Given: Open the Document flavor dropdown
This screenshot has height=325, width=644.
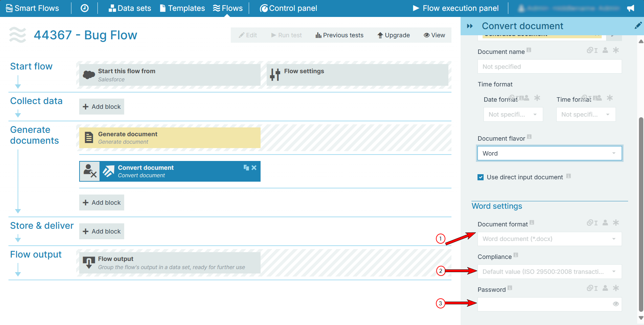Looking at the screenshot, I should click(549, 153).
